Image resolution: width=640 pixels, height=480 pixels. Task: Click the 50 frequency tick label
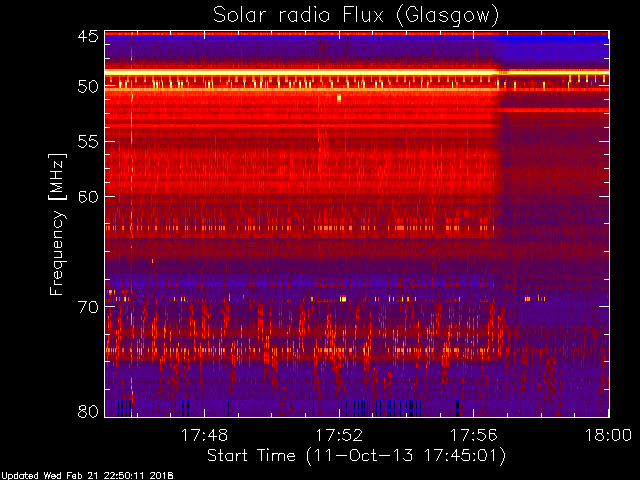88,87
